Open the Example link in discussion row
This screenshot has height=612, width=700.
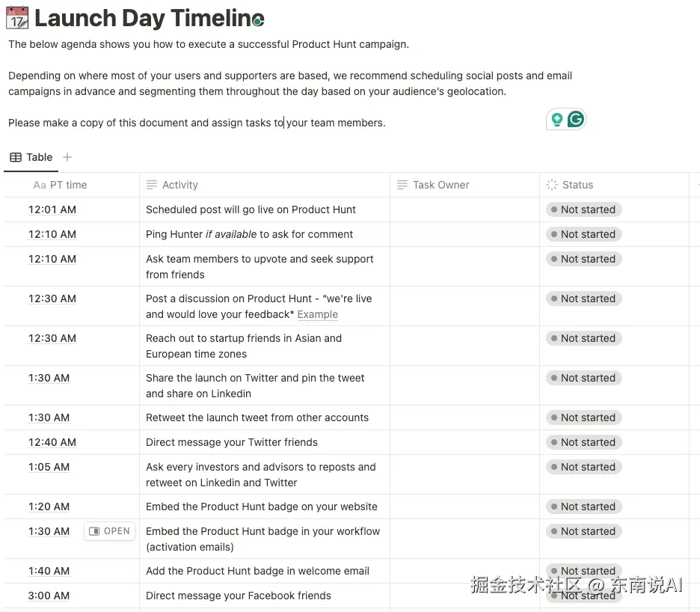[317, 314]
